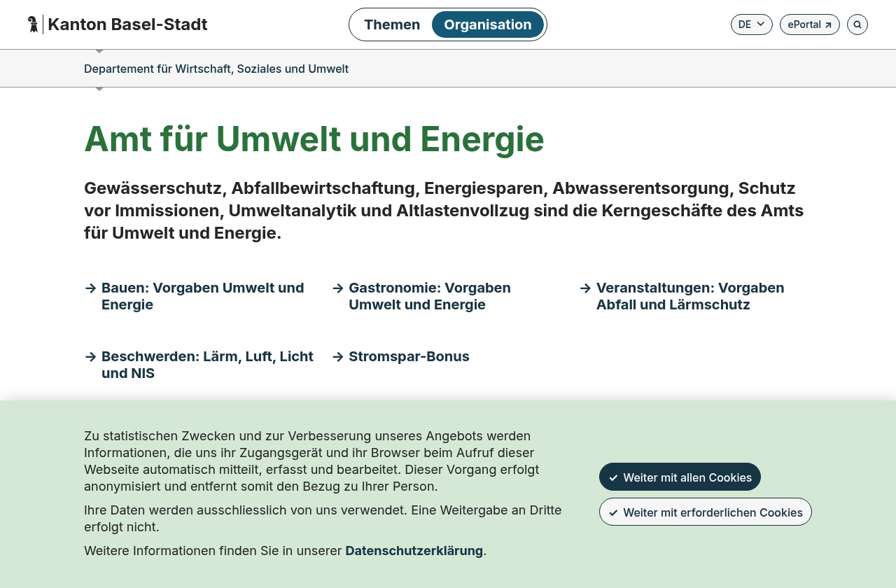Click the Basel-Stadt coat of arms logo
Viewport: 896px width, 588px height.
click(x=32, y=23)
